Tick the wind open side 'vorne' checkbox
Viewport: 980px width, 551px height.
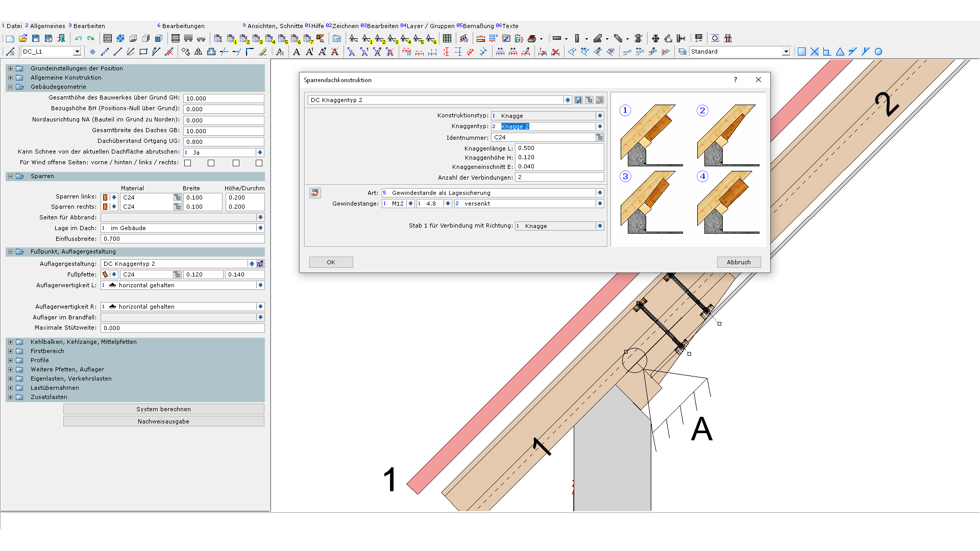[188, 163]
